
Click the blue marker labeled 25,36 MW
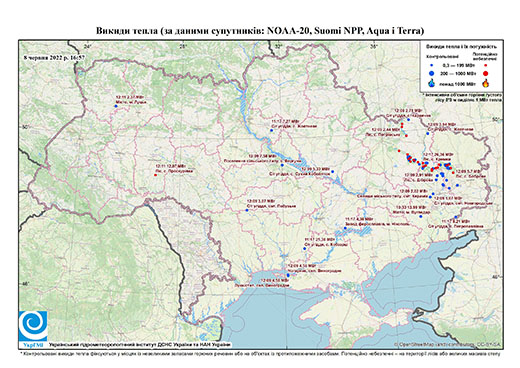(304, 249)
